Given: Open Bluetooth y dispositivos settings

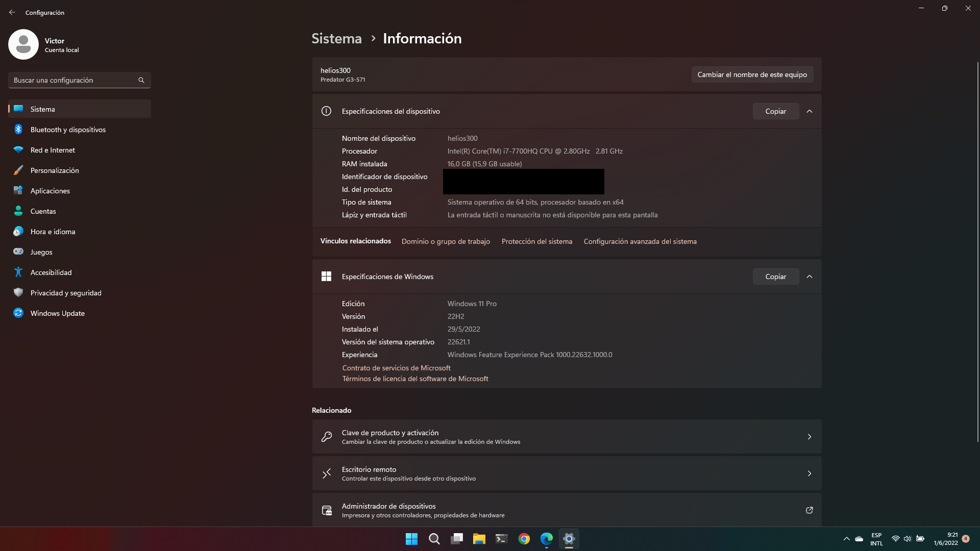Looking at the screenshot, I should [68, 130].
